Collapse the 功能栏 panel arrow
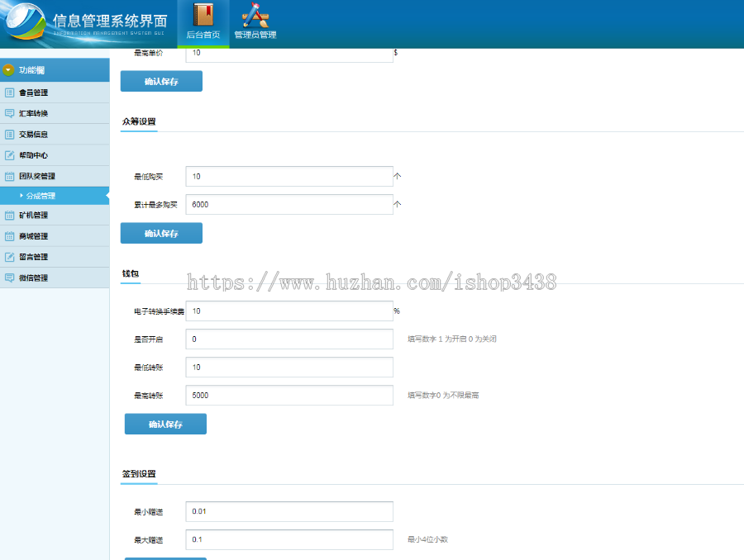This screenshot has width=744, height=560. [x=9, y=70]
